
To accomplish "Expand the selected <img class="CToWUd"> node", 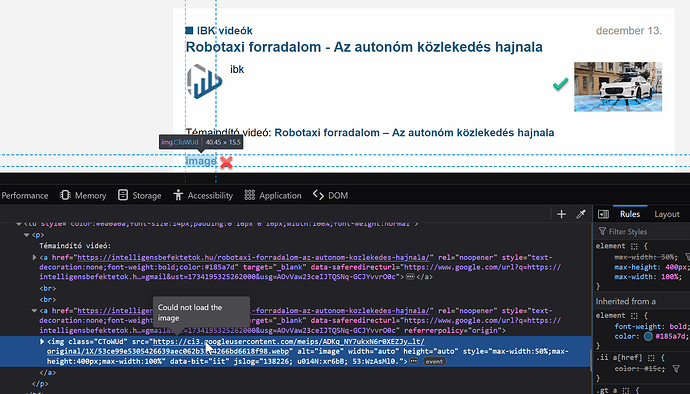I will click(x=42, y=342).
